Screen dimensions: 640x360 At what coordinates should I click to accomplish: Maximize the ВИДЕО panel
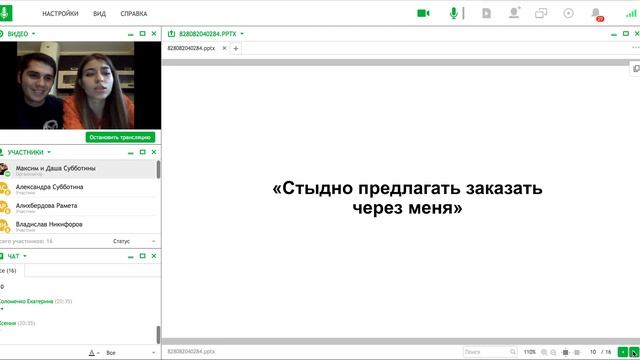[x=142, y=34]
